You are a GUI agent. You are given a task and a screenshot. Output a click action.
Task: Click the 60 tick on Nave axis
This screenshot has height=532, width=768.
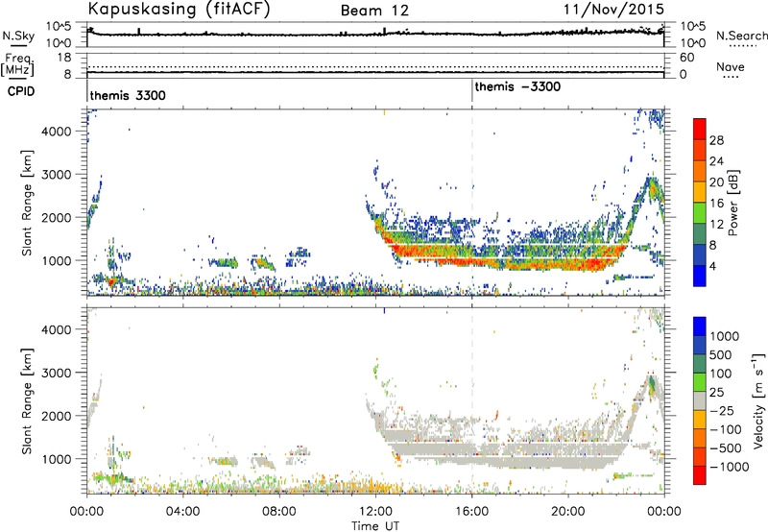click(687, 58)
